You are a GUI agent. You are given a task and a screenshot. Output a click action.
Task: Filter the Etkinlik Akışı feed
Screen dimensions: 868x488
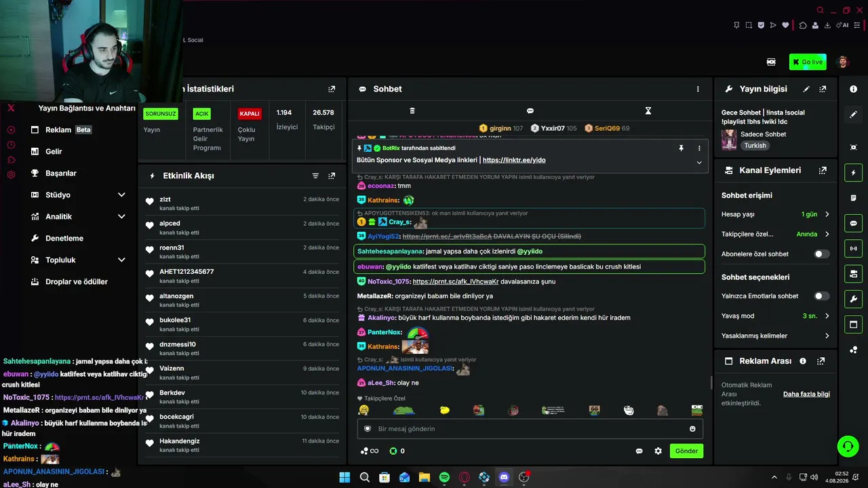tap(315, 176)
